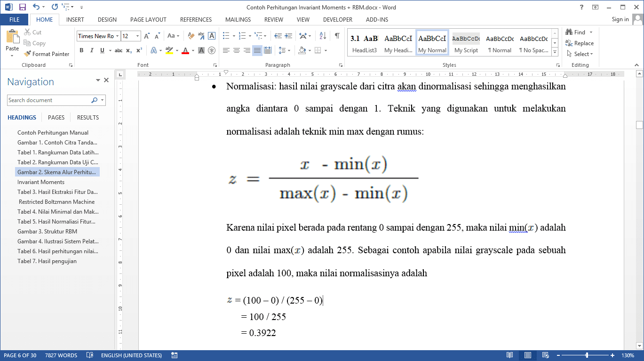Open the INSERT ribbon tab

pos(75,20)
